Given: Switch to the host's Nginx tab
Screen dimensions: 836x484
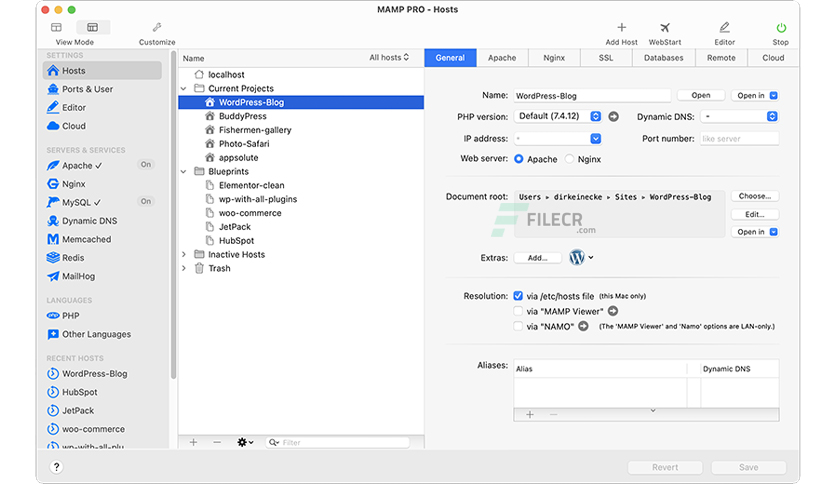Looking at the screenshot, I should 554,58.
